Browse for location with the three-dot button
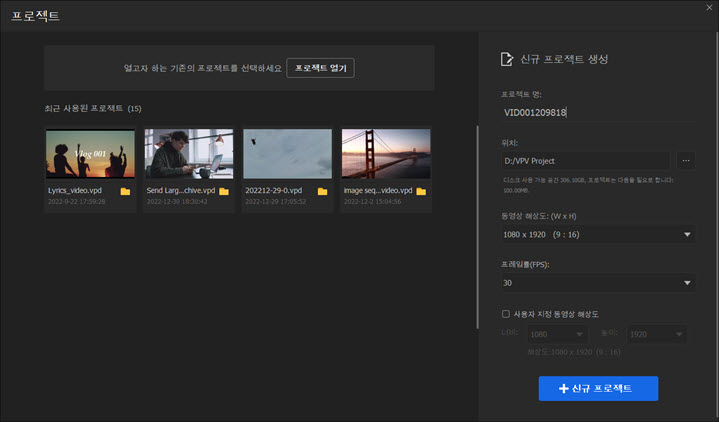 coord(685,160)
